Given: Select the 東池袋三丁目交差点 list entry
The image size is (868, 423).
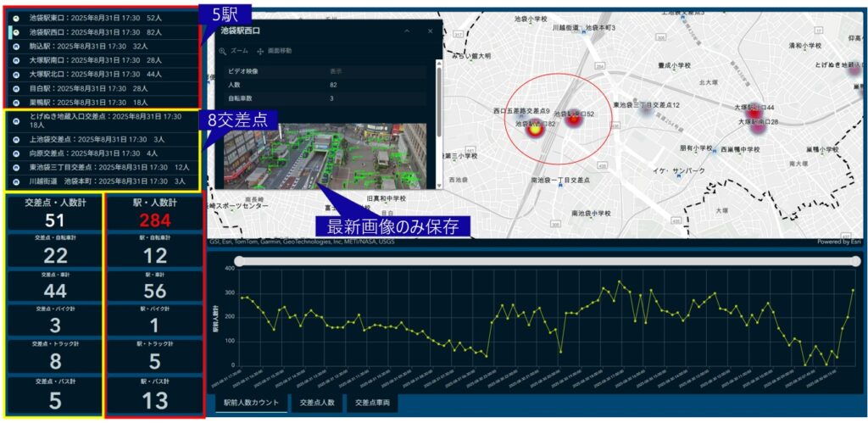Looking at the screenshot, I should click(102, 167).
